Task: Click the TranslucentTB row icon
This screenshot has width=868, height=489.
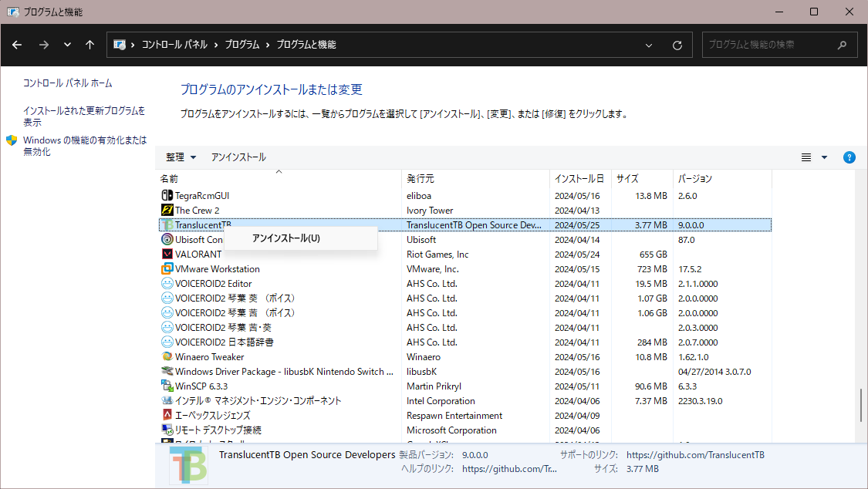Action: click(x=167, y=225)
